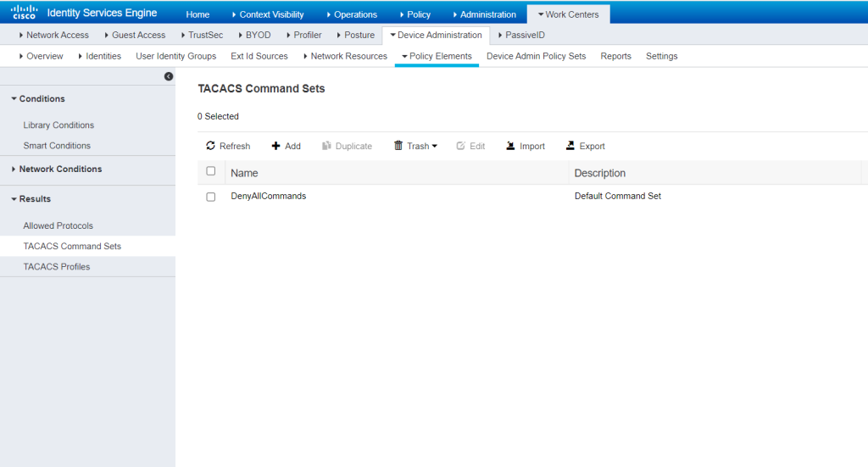Click the Cisco logo

pyautogui.click(x=24, y=12)
